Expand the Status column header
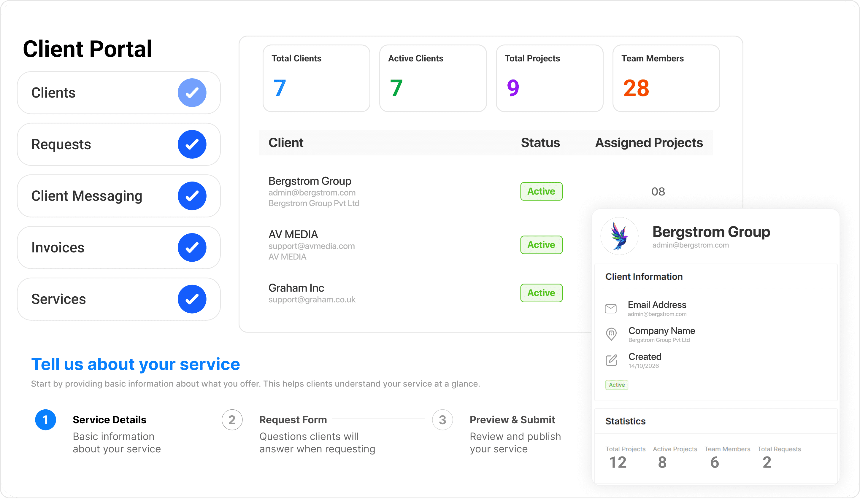The width and height of the screenshot is (860, 504). point(540,143)
